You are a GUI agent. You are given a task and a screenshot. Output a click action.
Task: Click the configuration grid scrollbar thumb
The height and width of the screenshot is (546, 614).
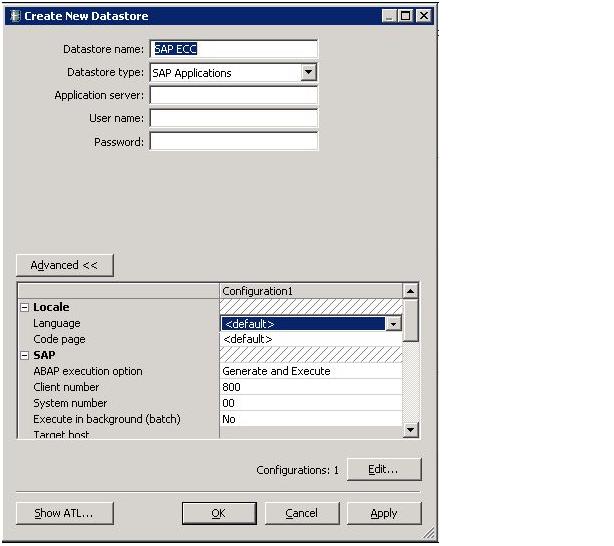point(410,320)
